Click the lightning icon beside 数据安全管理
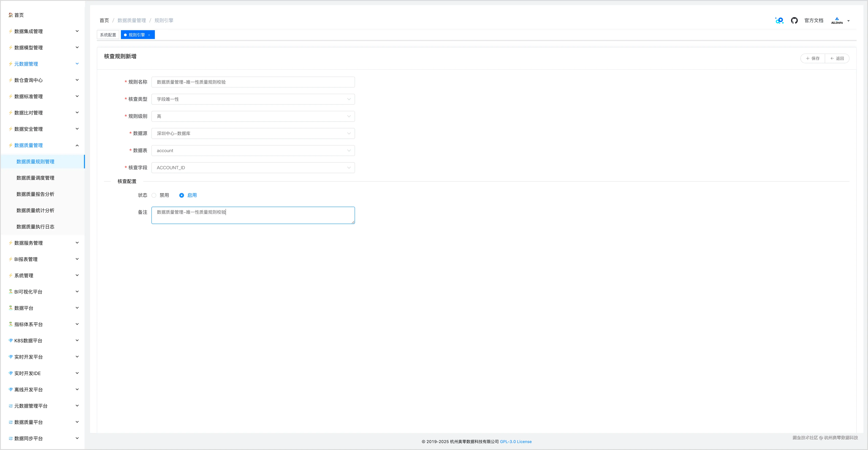 [x=11, y=129]
